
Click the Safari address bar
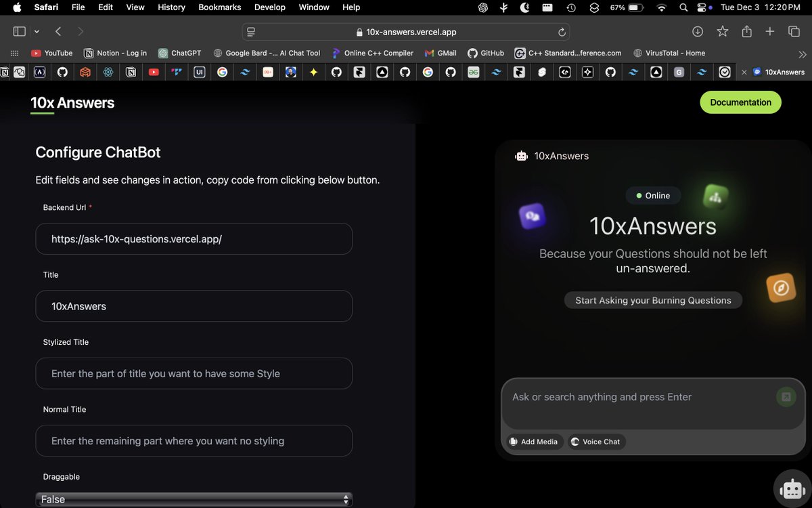coord(406,32)
